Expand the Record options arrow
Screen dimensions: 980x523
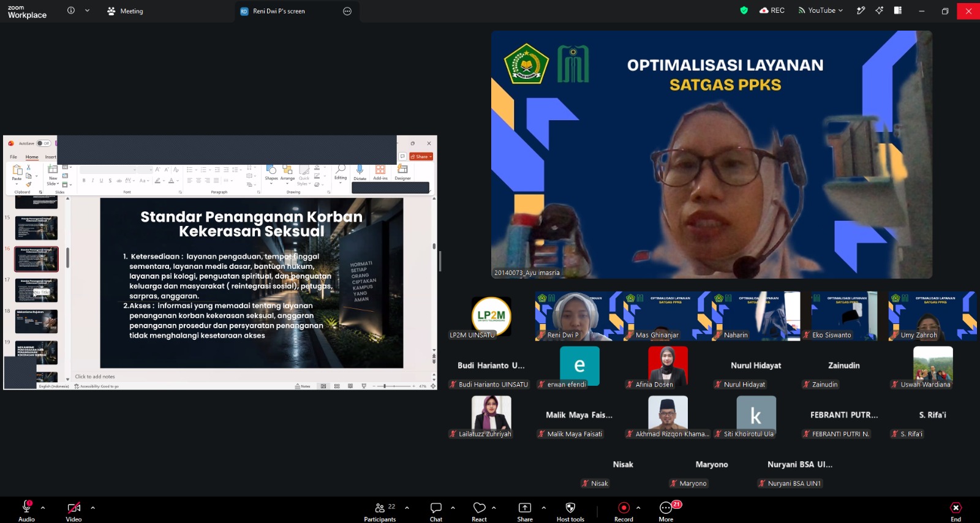pos(638,508)
